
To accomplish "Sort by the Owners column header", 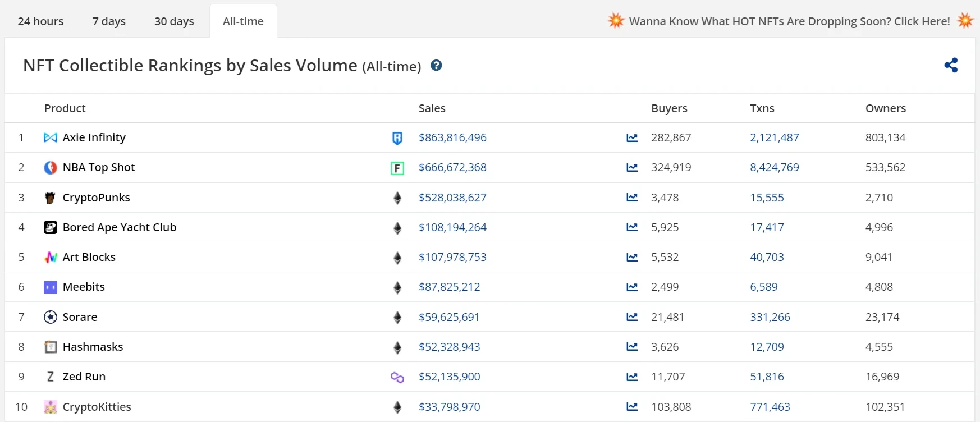I will click(885, 108).
